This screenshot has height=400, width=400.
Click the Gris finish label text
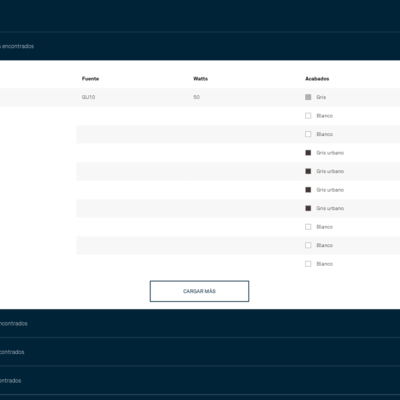[321, 97]
